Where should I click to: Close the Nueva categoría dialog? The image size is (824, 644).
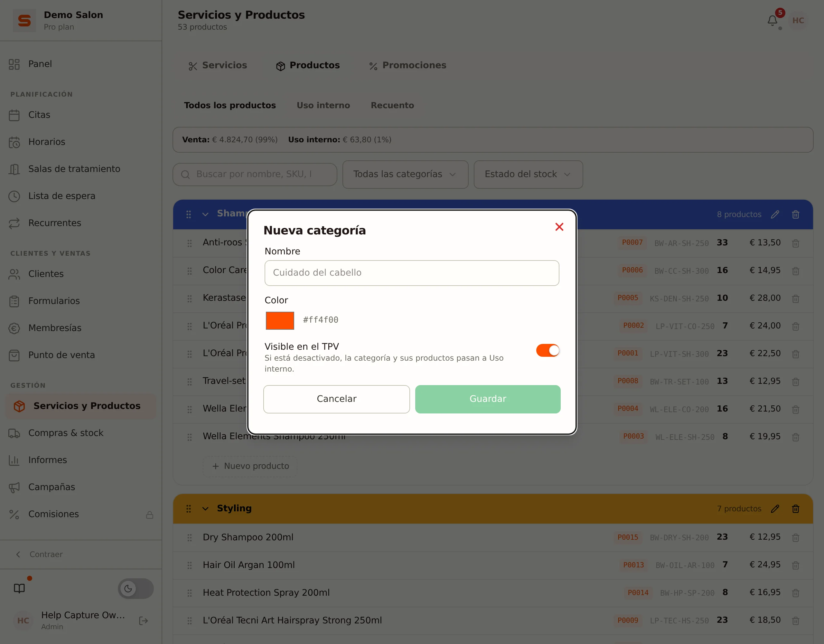tap(559, 226)
